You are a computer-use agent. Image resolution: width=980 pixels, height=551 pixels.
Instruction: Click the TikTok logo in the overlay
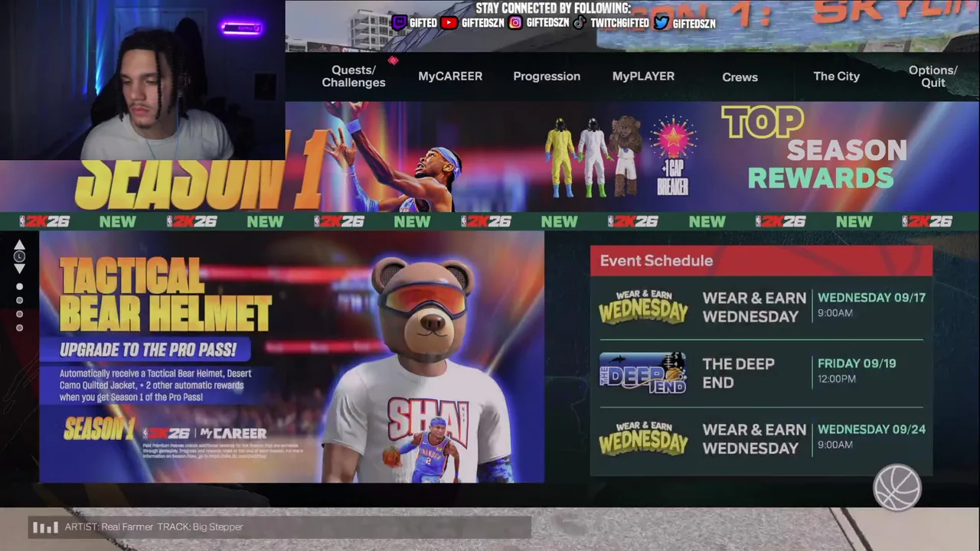(580, 23)
